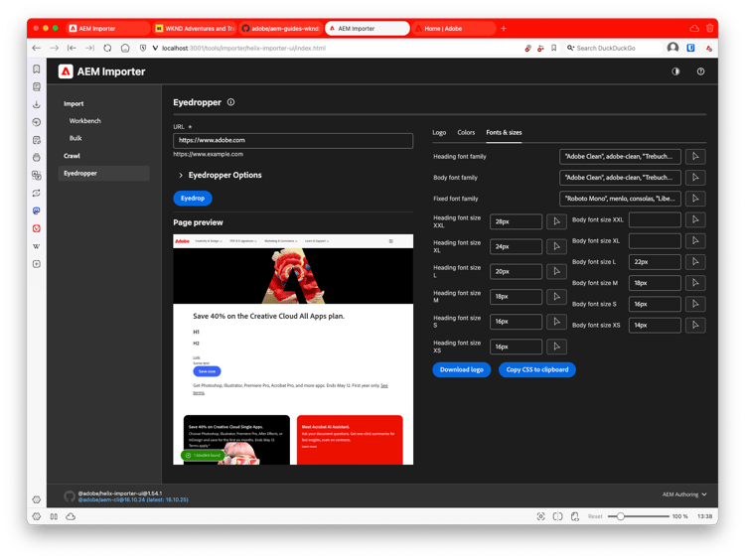Open the history panel in browser sidebar
Viewport: 745px width, 560px height.
tap(37, 122)
